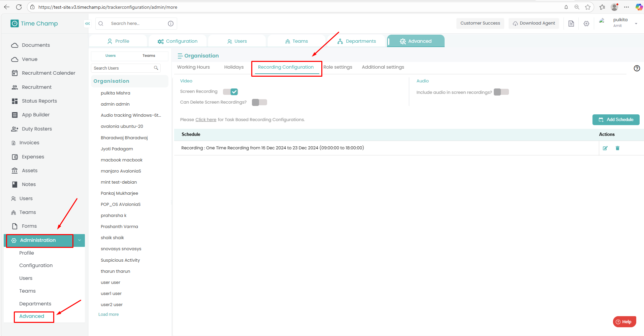Click the Search here field
This screenshot has height=336, width=644.
tap(136, 24)
